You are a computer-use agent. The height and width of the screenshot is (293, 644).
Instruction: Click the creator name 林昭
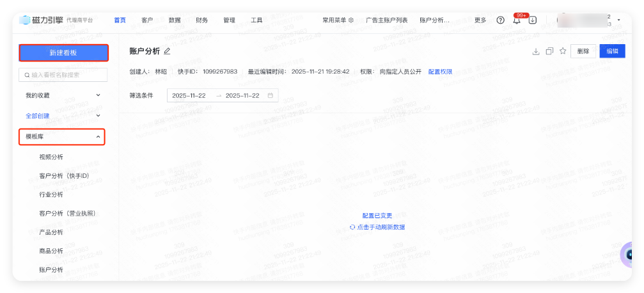[x=161, y=72]
